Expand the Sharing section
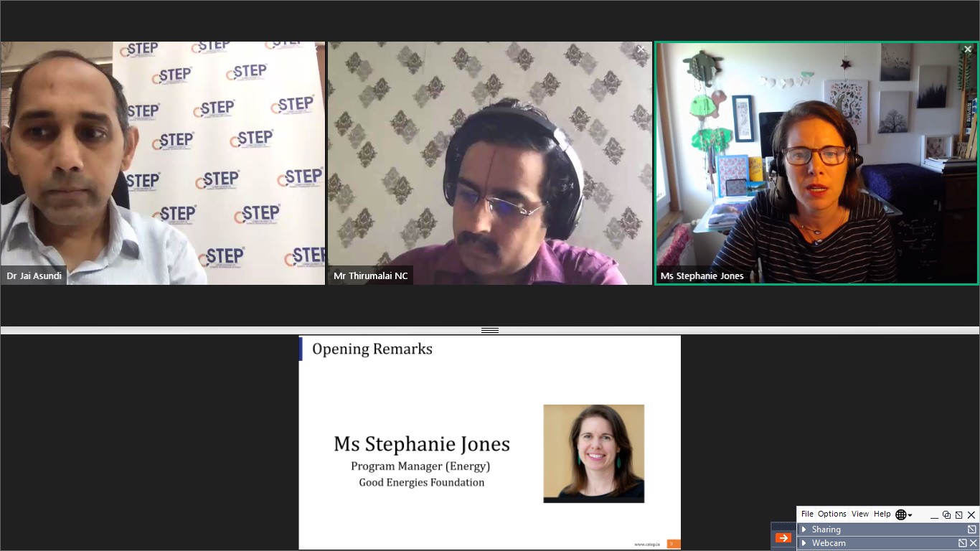This screenshot has height=551, width=980. click(804, 529)
